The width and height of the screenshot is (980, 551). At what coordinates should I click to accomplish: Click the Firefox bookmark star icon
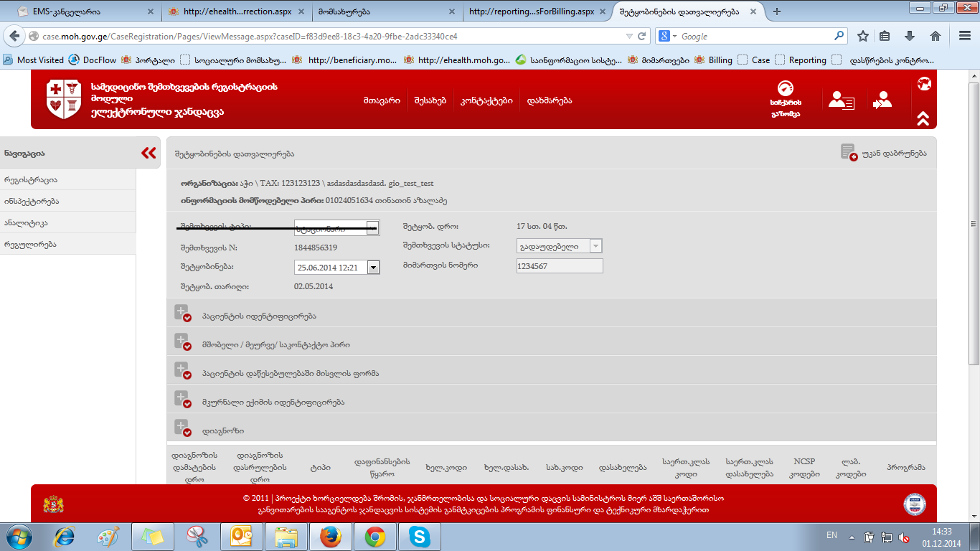[x=863, y=36]
